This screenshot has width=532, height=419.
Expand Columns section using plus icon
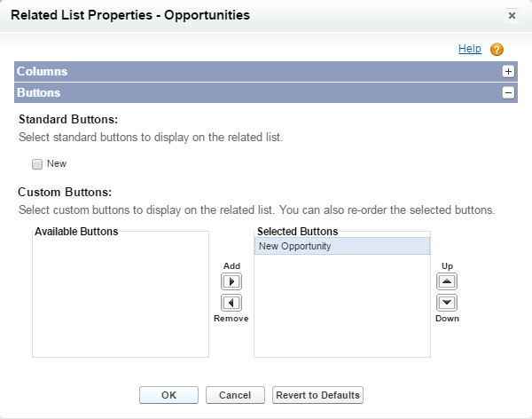508,71
